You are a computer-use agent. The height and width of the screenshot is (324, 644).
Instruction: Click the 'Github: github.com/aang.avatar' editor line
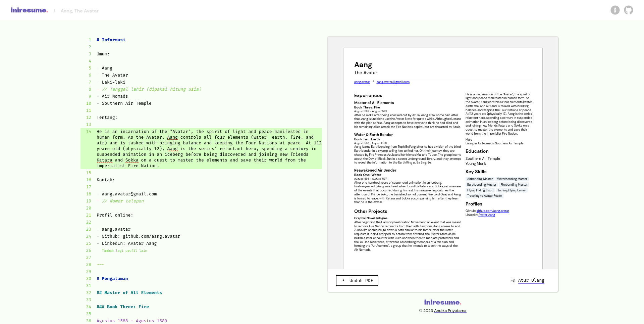(x=138, y=236)
